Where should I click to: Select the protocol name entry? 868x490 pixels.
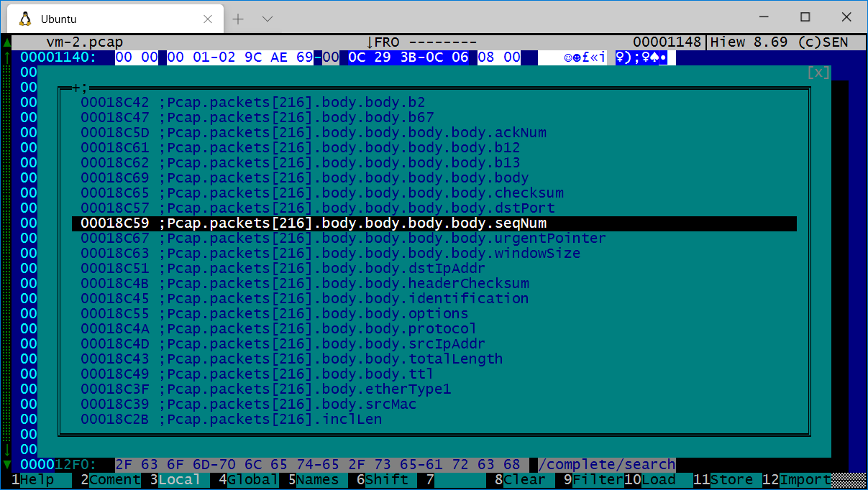[x=434, y=328]
